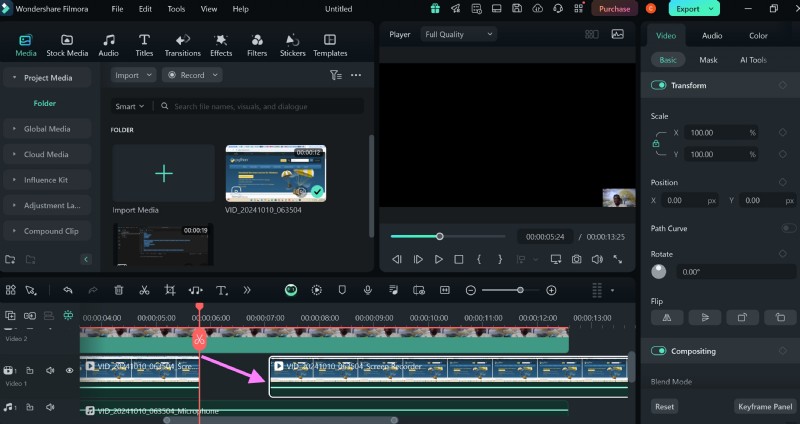
Task: Stop playback with the square button
Action: (459, 259)
